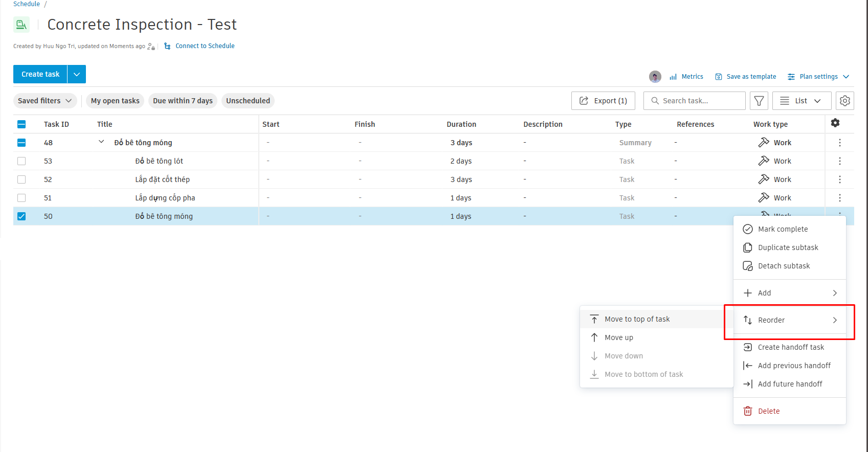The image size is (868, 452).
Task: Choose Detach subtask
Action: click(x=790, y=266)
